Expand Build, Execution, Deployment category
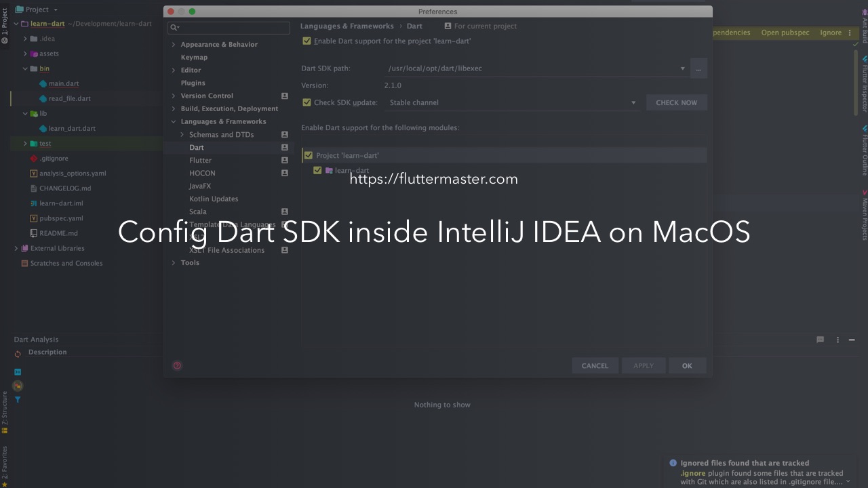Screen dimensions: 868x488 [174, 109]
